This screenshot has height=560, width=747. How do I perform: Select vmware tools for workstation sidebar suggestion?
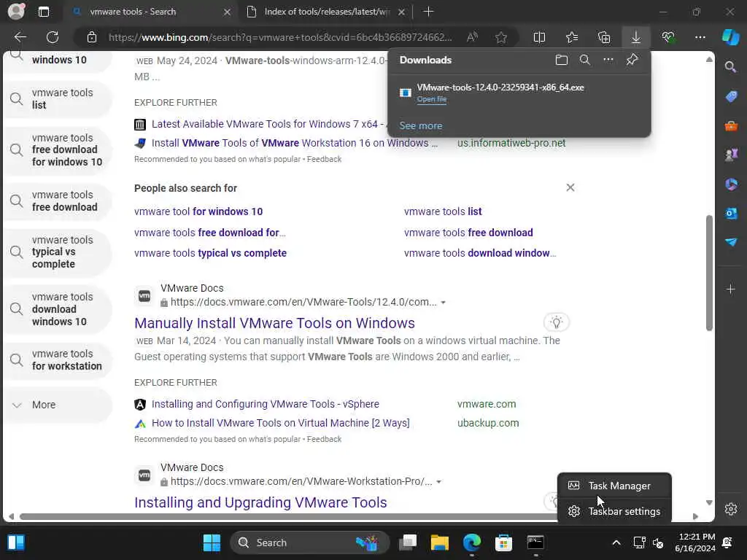(x=57, y=360)
